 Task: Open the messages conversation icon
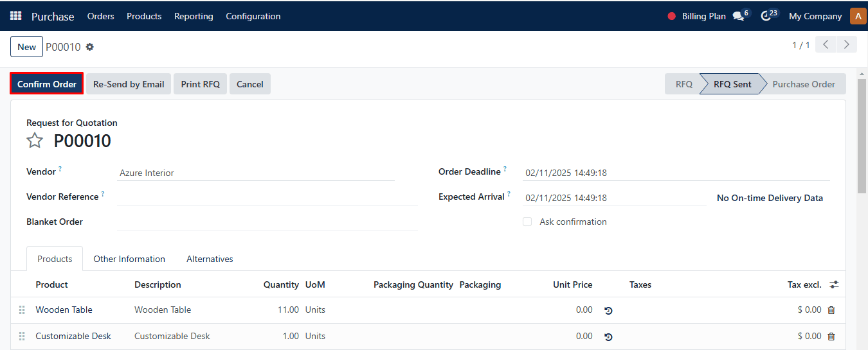pyautogui.click(x=738, y=16)
